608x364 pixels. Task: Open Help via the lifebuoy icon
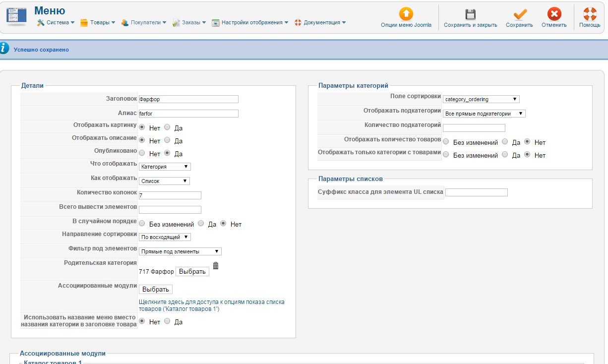(590, 14)
